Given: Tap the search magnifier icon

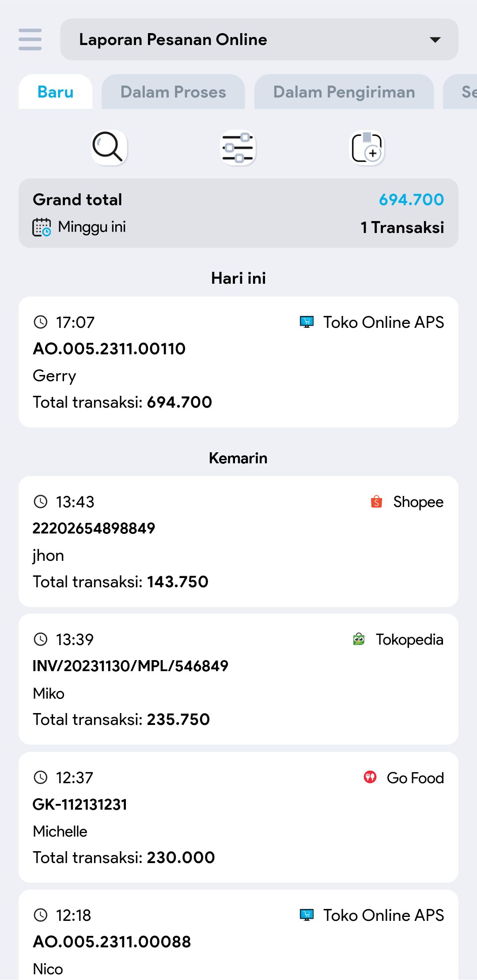Looking at the screenshot, I should coord(109,147).
